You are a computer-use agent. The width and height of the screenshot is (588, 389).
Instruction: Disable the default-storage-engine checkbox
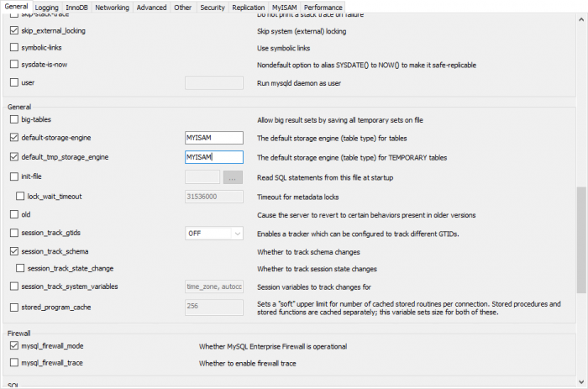pos(13,138)
